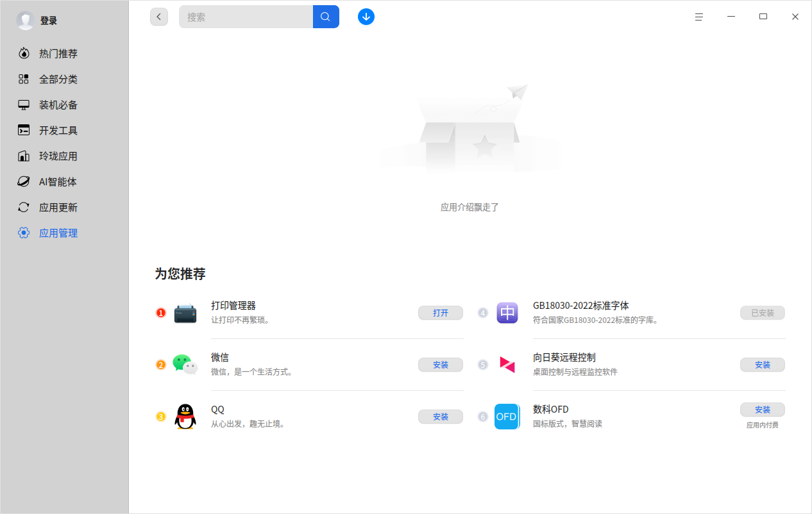The width and height of the screenshot is (812, 514).
Task: Install 数科OFD with the 安装 button
Action: tap(763, 410)
